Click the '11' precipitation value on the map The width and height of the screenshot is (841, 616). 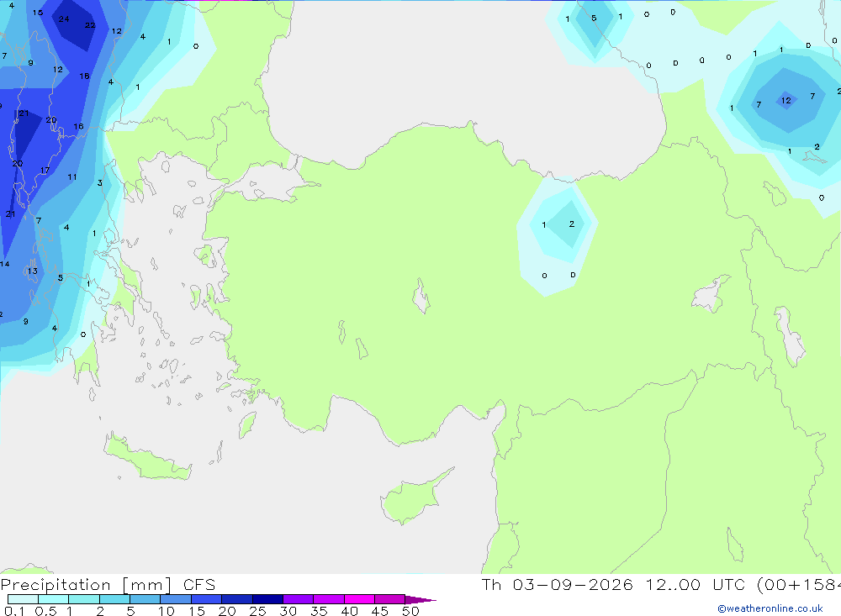click(x=72, y=176)
